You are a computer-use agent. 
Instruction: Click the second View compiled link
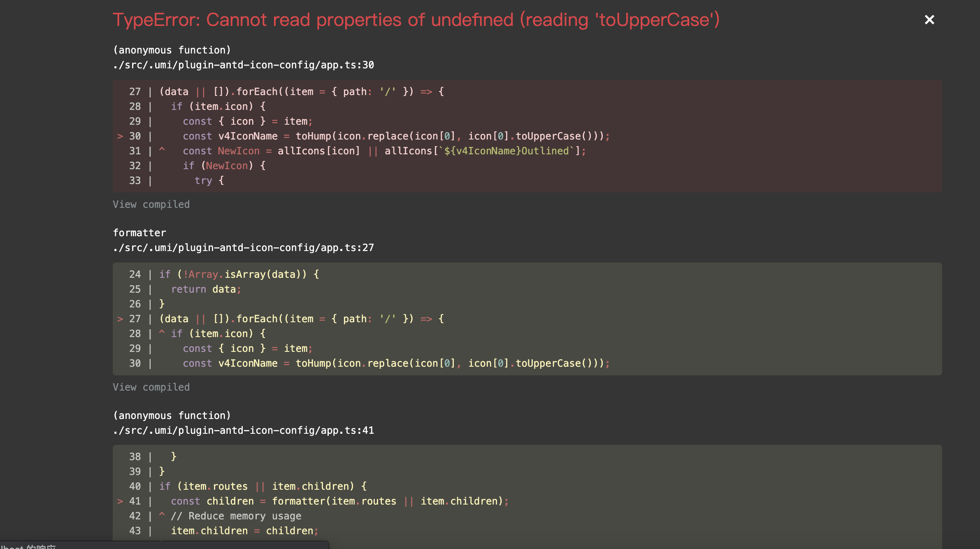[151, 387]
